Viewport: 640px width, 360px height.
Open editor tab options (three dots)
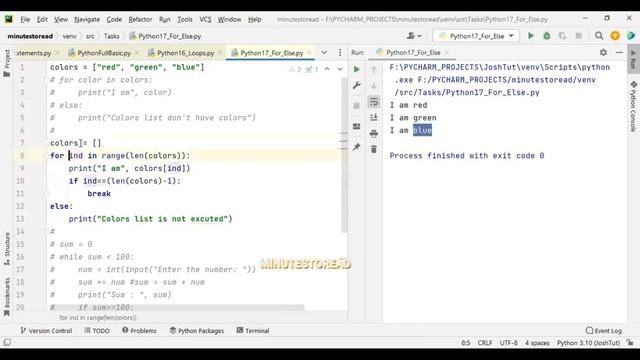point(340,52)
